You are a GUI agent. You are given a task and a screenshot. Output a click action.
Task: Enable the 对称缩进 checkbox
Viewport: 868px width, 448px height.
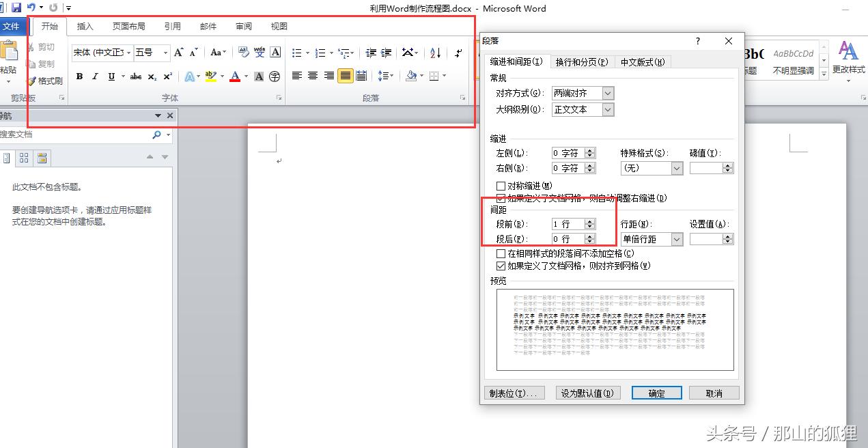(501, 185)
